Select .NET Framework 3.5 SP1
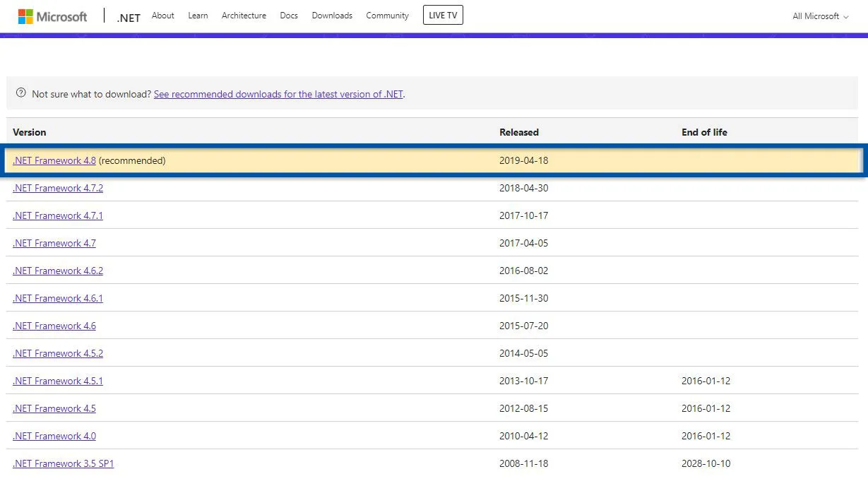 coord(64,463)
